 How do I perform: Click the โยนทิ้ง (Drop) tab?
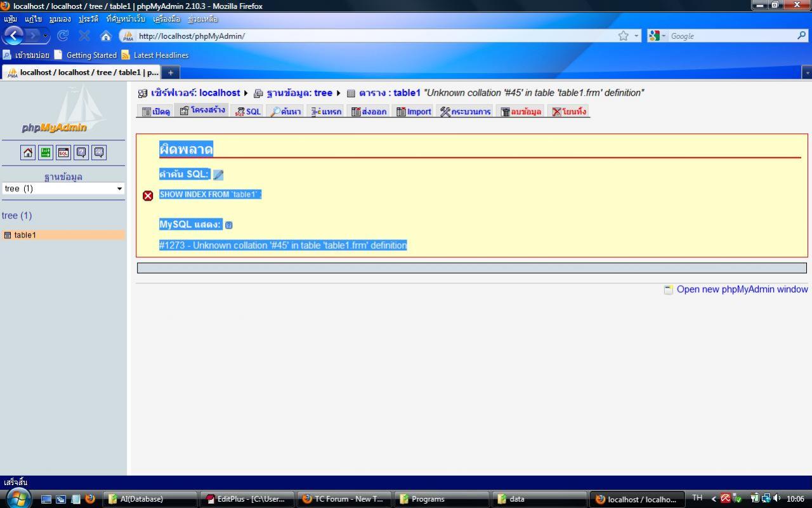tap(569, 112)
